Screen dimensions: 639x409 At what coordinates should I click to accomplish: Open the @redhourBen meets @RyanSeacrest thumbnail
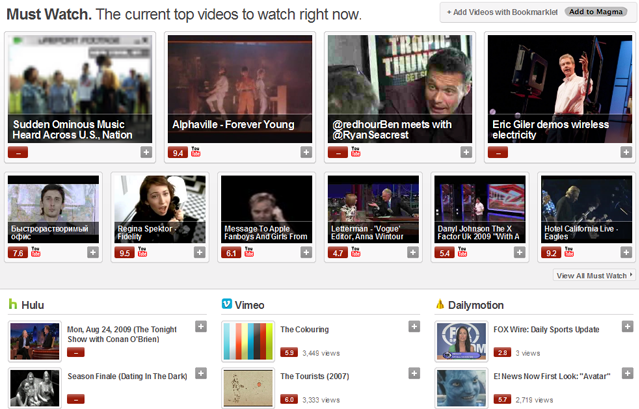pyautogui.click(x=400, y=89)
